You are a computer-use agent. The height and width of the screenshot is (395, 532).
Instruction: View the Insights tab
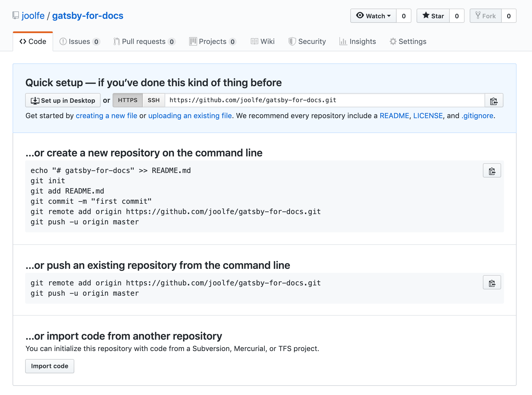point(358,42)
